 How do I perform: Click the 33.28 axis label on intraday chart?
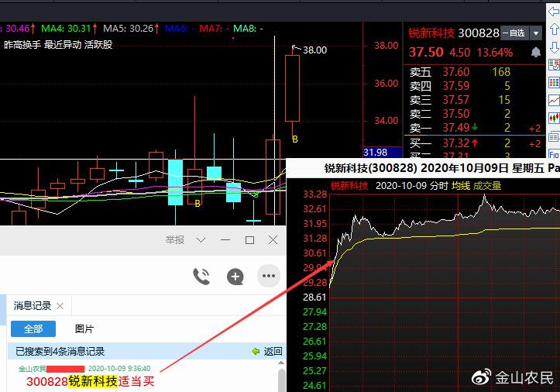pos(315,194)
